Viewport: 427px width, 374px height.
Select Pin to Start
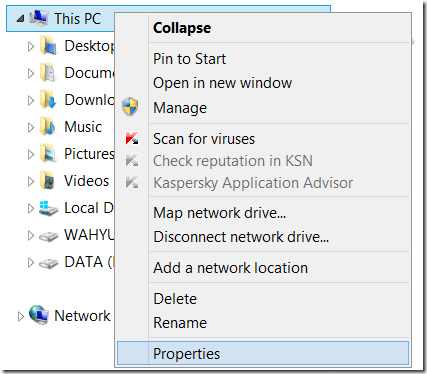(x=263, y=59)
